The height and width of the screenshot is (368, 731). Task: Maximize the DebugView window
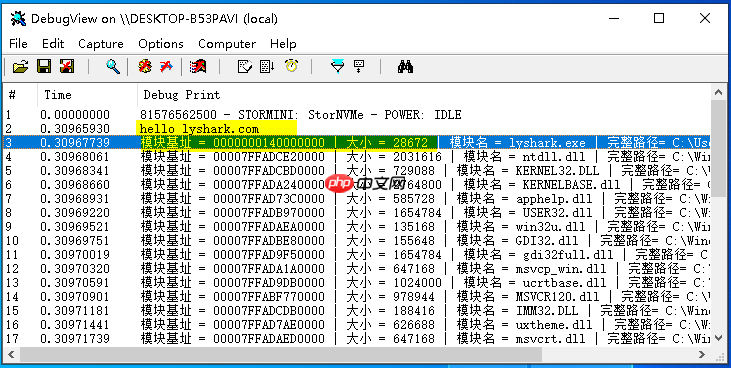(x=659, y=18)
